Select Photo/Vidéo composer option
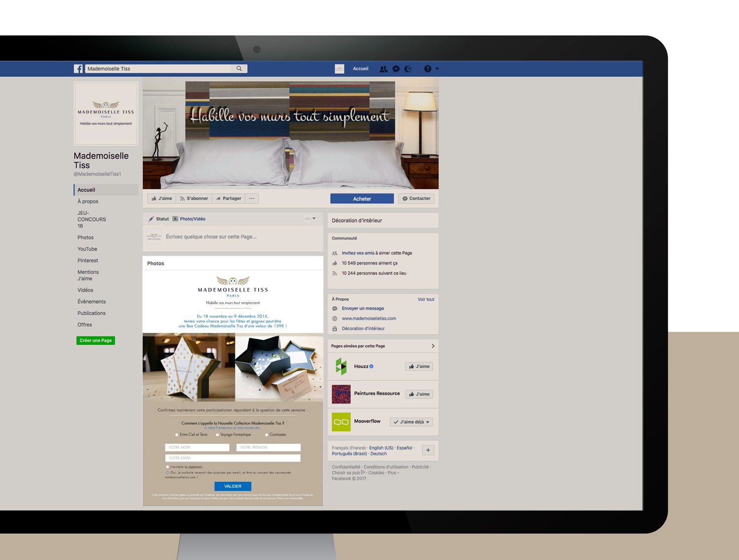 click(x=189, y=219)
